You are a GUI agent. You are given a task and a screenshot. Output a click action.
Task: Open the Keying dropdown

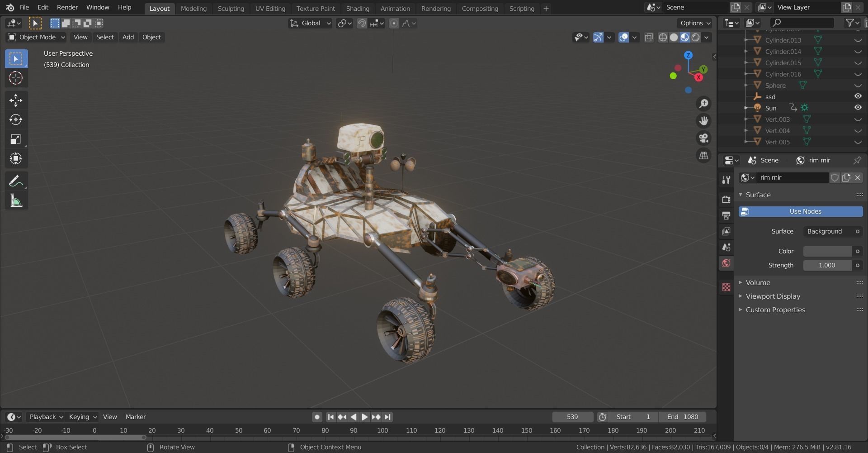82,417
